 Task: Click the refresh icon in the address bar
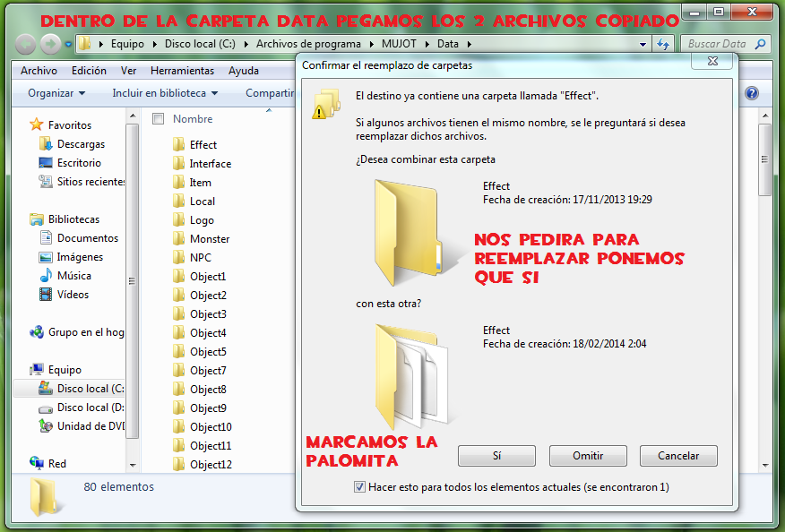coord(663,43)
